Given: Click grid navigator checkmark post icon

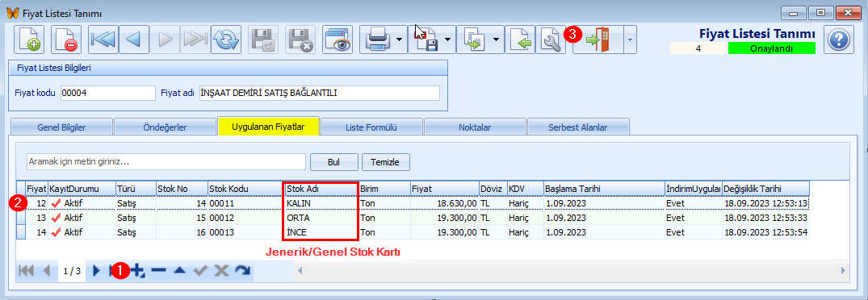Looking at the screenshot, I should click(x=201, y=271).
